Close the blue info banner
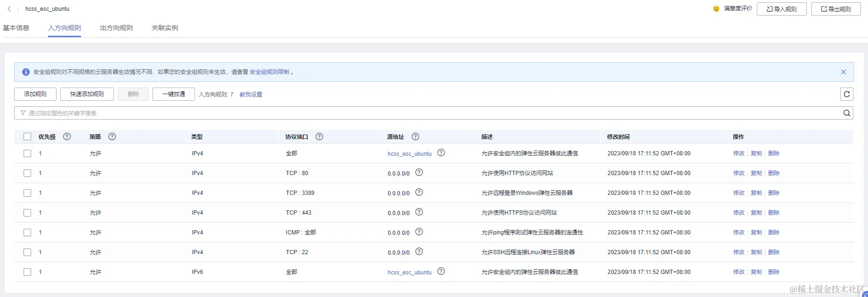 tap(844, 72)
